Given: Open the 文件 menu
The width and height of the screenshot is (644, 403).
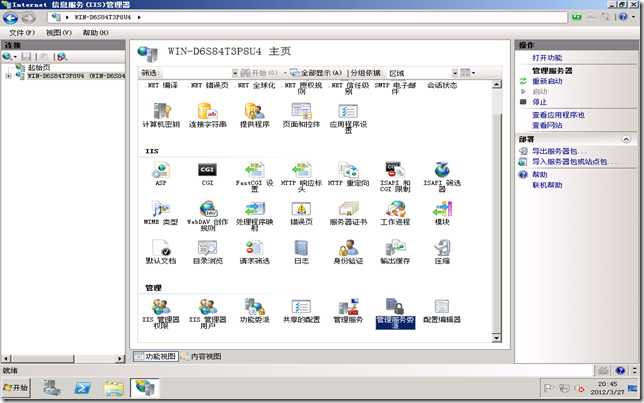Looking at the screenshot, I should [22, 32].
